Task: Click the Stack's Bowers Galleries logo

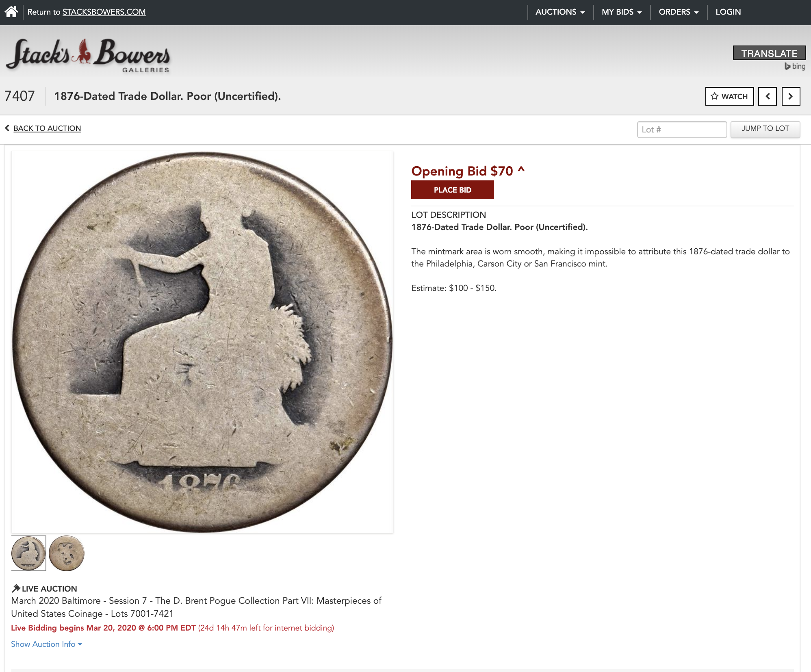Action: (x=88, y=56)
